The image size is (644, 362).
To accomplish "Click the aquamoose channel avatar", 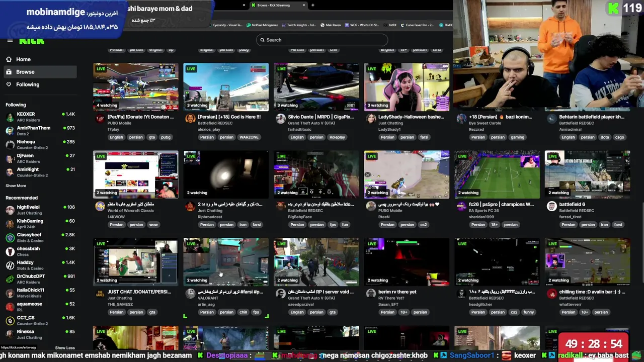I will 10,307.
